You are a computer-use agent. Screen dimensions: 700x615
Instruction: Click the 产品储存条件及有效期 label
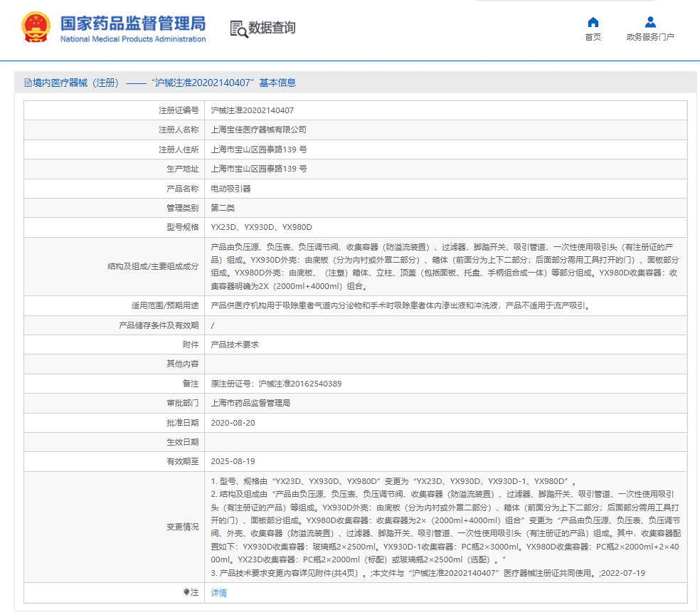point(159,325)
